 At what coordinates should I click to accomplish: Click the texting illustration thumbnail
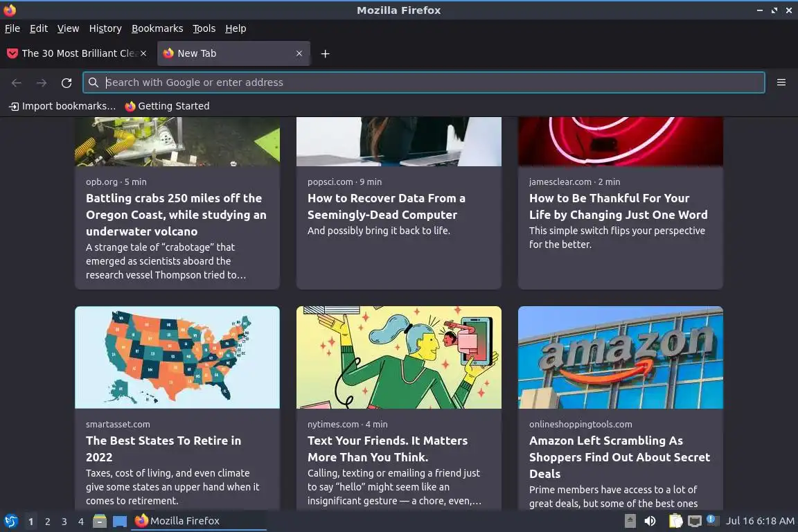pos(399,357)
